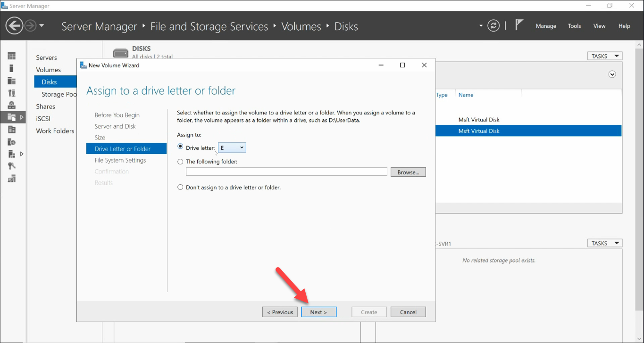
Task: Open iSCSI in navigation list
Action: pyautogui.click(x=43, y=119)
